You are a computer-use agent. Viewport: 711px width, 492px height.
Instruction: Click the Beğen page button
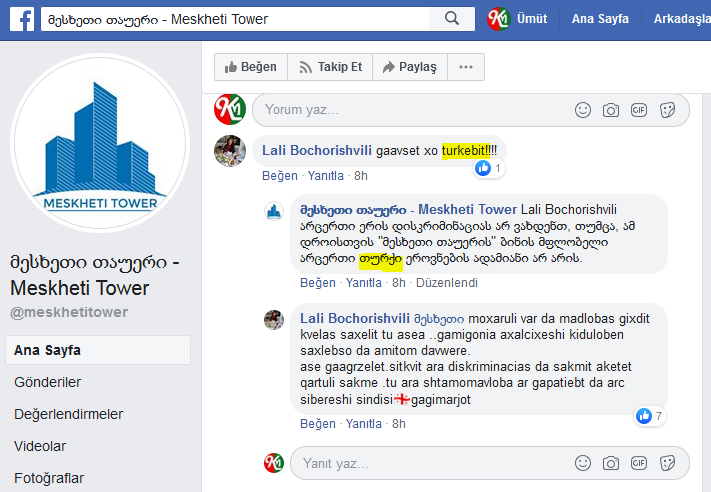(x=251, y=67)
